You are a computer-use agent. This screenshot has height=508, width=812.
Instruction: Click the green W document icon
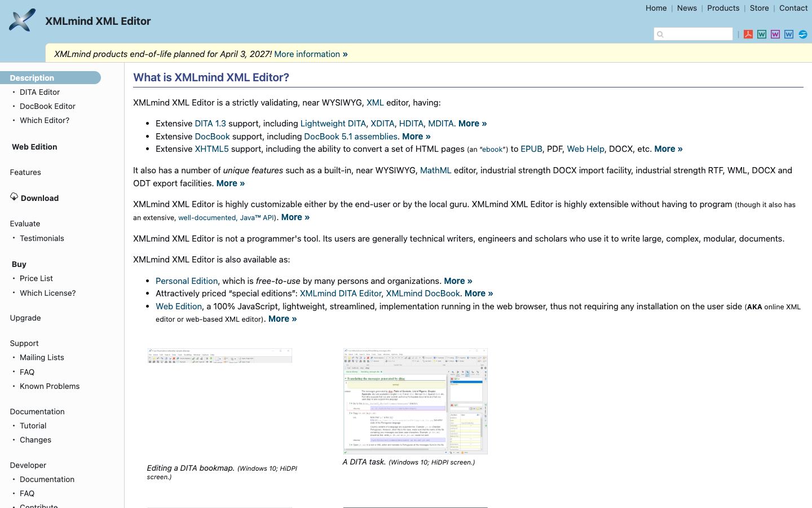coord(762,34)
